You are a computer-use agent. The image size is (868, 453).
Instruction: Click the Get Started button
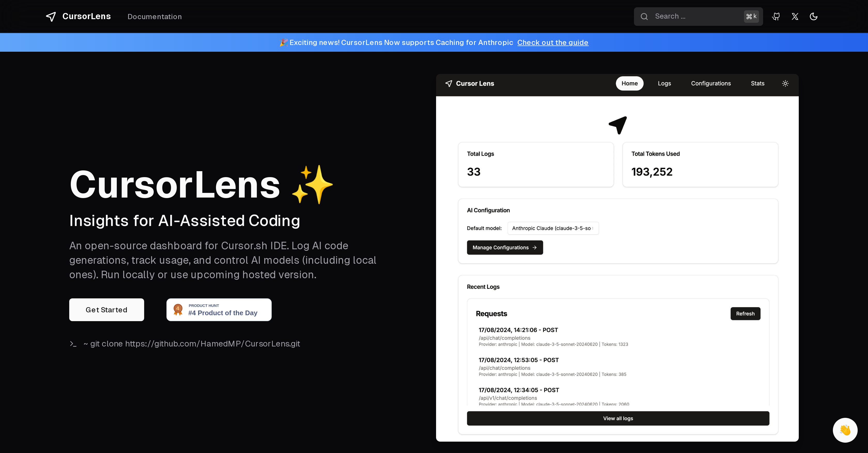click(106, 309)
